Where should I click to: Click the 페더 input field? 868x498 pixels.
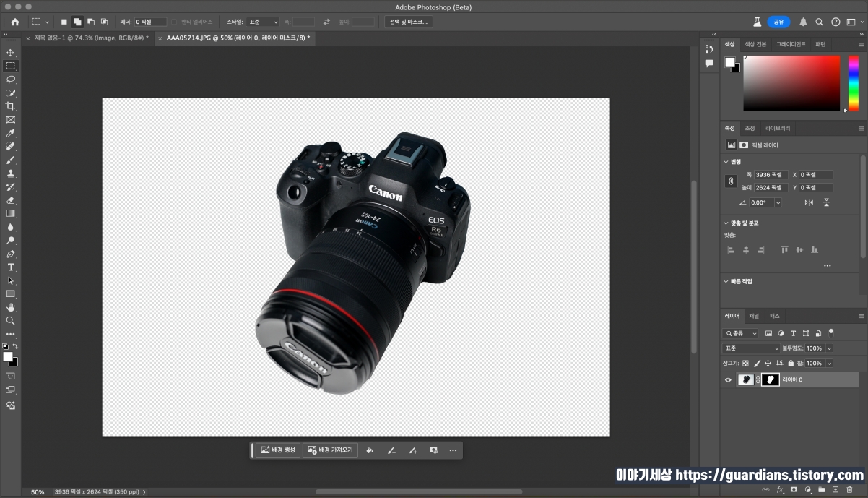point(150,22)
